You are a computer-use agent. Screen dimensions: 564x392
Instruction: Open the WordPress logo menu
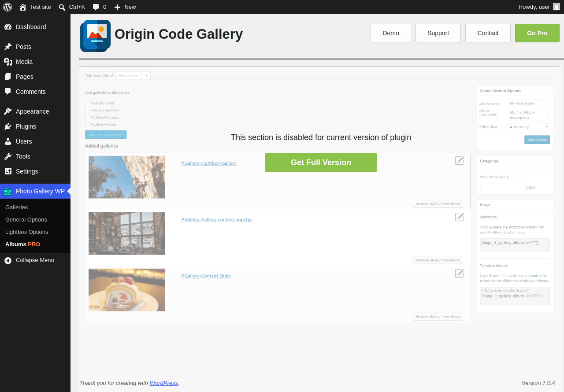7,7
